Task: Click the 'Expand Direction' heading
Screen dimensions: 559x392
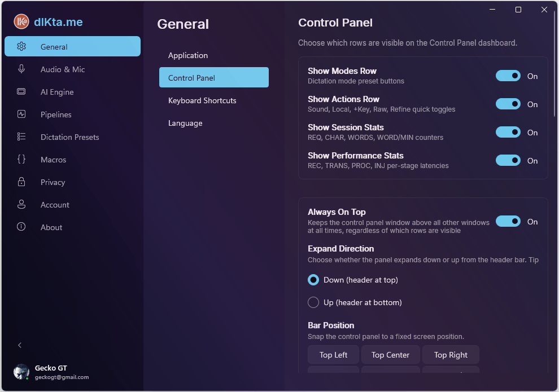Action: (x=340, y=249)
